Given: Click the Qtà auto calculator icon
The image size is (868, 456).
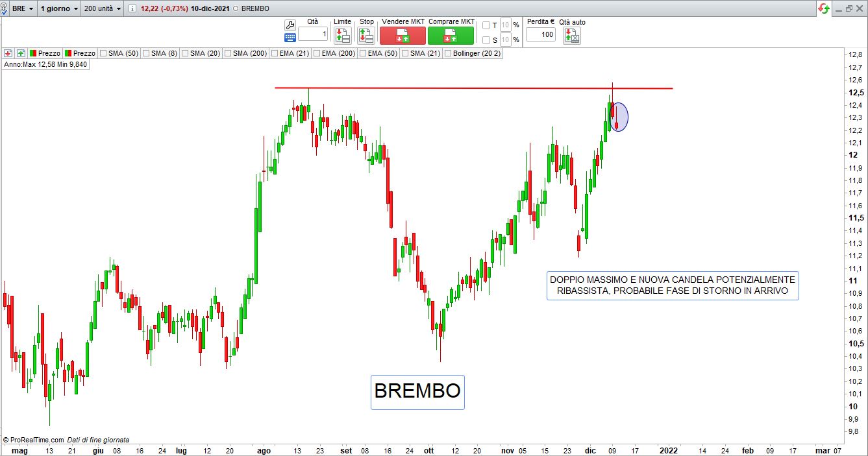Looking at the screenshot, I should coord(572,36).
